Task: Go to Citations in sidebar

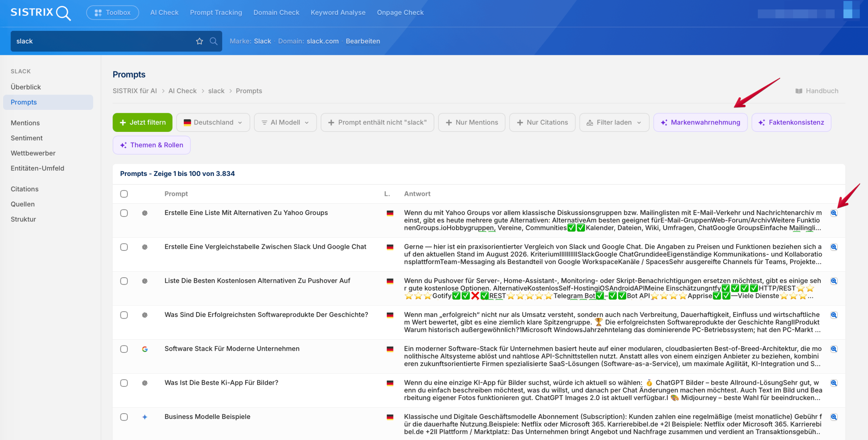Action: pyautogui.click(x=24, y=189)
